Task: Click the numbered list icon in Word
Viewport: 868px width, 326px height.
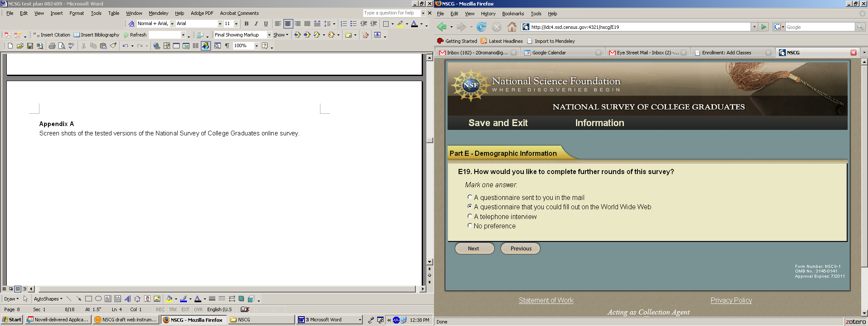Action: [x=344, y=24]
